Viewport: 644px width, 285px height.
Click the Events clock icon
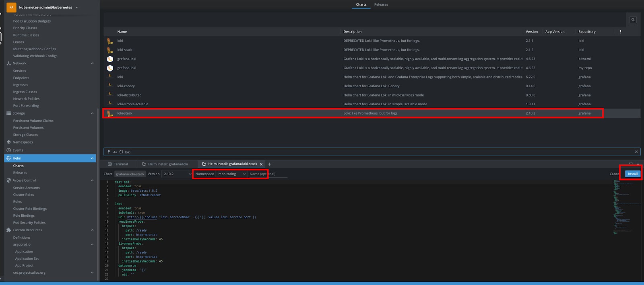[8, 150]
